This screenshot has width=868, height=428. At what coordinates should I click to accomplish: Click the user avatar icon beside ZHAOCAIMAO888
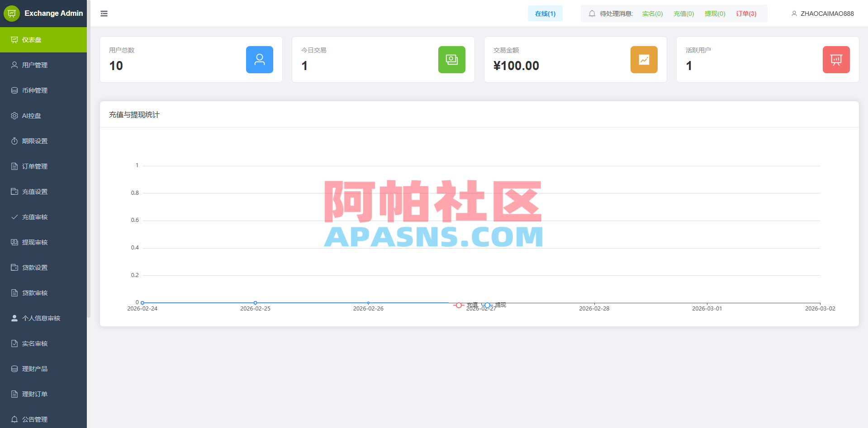794,14
